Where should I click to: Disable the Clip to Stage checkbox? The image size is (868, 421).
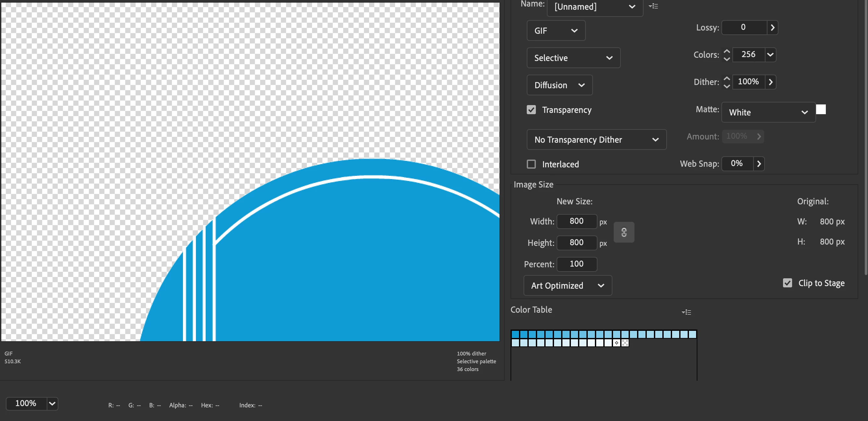pyautogui.click(x=787, y=283)
